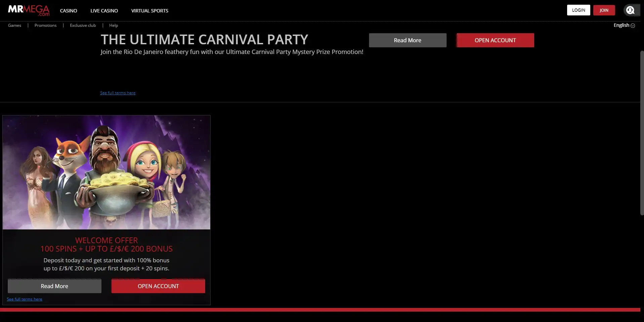Viewport: 644px width, 322px height.
Task: Open the Exclusive club page
Action: pos(83,25)
